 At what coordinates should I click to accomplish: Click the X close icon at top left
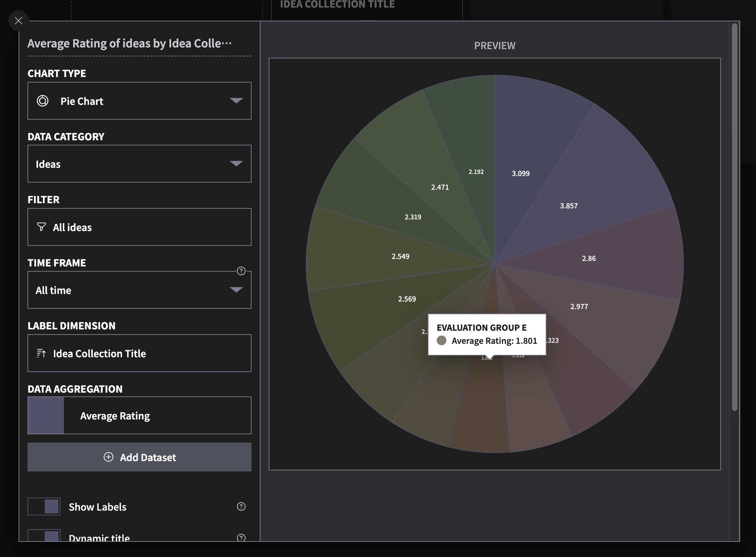coord(19,21)
